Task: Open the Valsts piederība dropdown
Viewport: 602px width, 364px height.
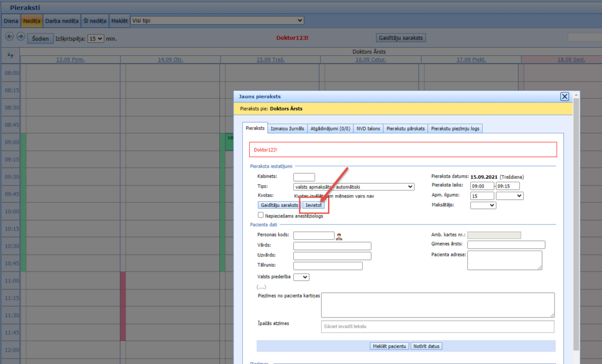Action: (x=301, y=277)
